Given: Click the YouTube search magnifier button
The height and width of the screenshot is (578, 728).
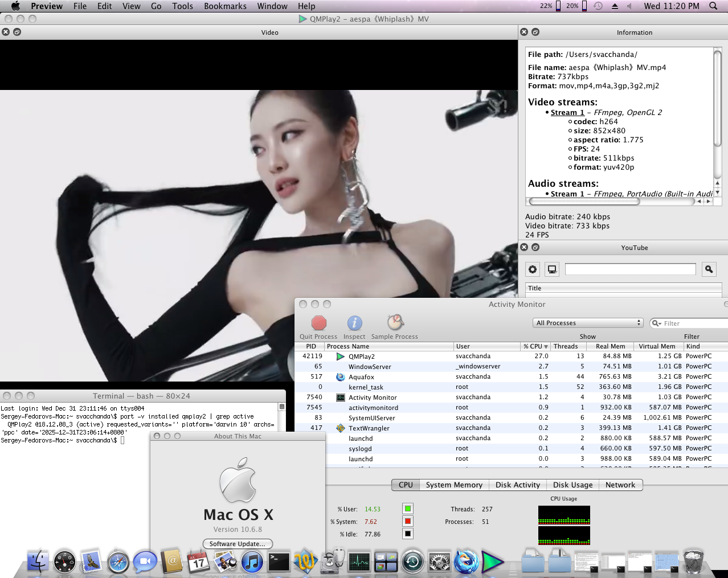Looking at the screenshot, I should (709, 269).
